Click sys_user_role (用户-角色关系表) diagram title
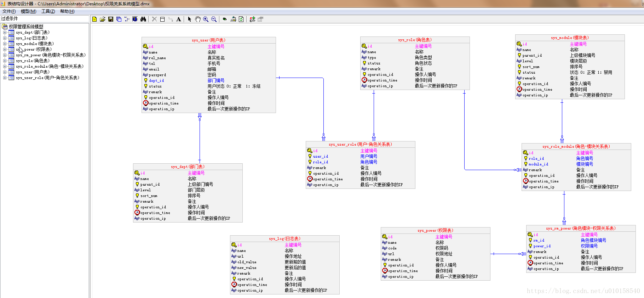The image size is (644, 298). (x=360, y=144)
